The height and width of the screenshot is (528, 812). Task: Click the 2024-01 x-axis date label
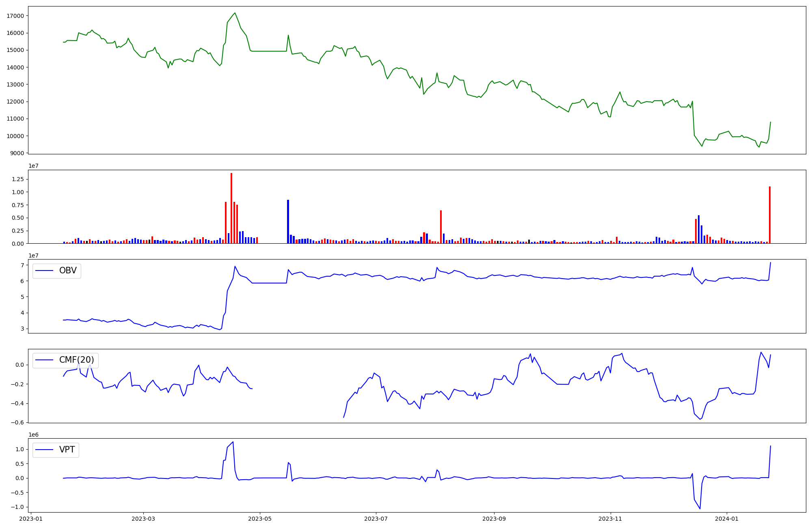pos(727,519)
